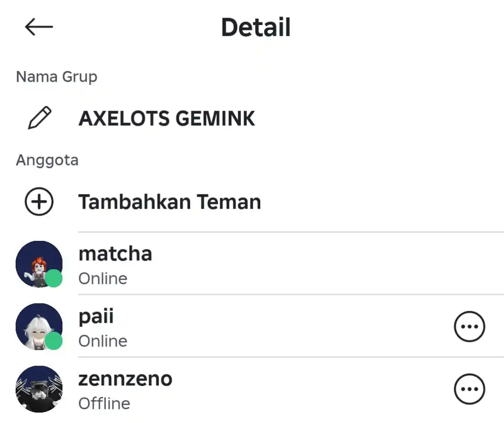Click the Online status under matcha
The width and height of the screenshot is (504, 423).
point(103,278)
